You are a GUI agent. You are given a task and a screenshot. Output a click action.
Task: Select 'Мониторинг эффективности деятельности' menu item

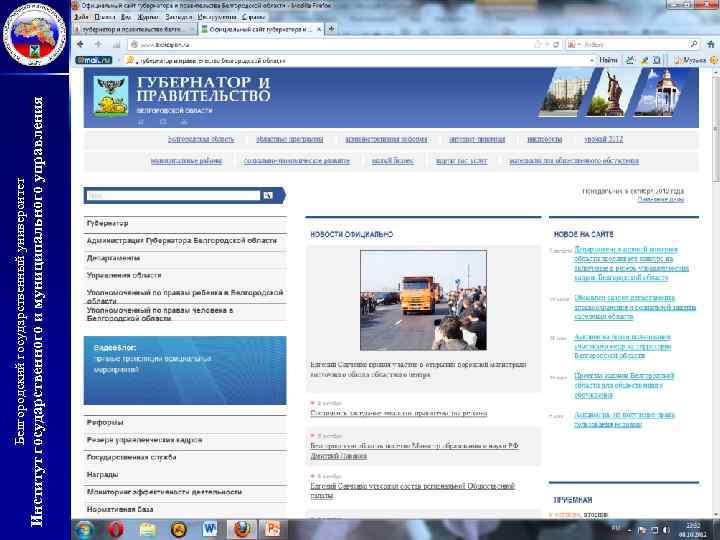[x=185, y=492]
